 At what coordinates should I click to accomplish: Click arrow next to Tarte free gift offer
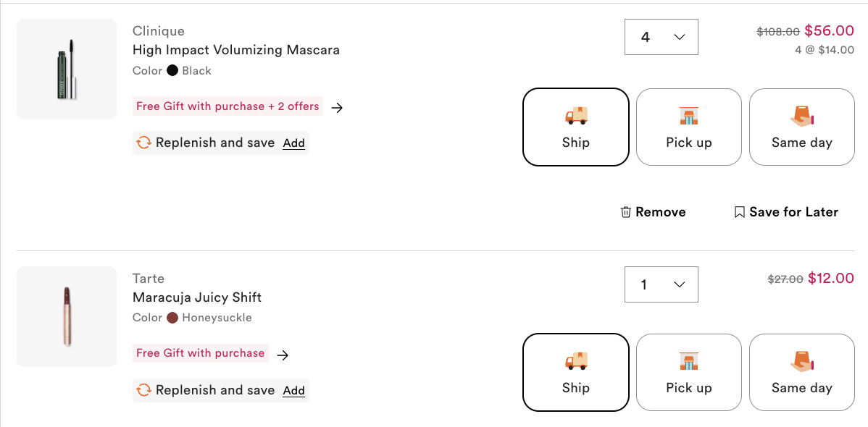pyautogui.click(x=283, y=355)
